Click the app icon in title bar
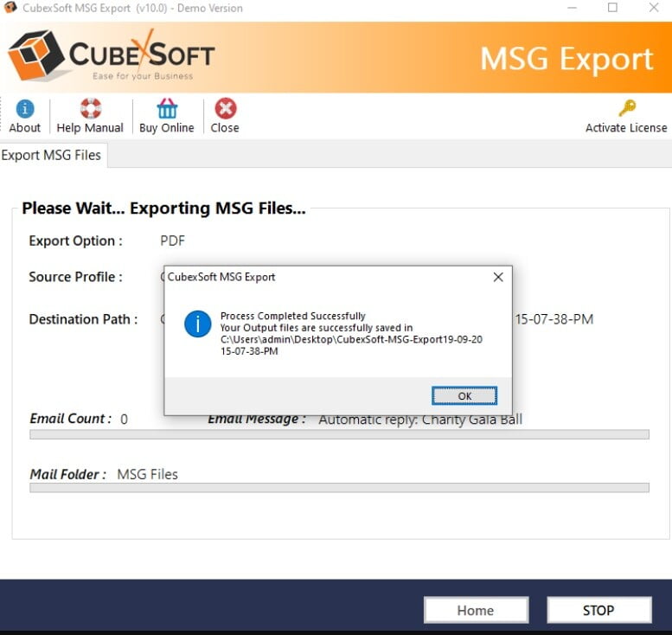The height and width of the screenshot is (635, 672). point(10,8)
